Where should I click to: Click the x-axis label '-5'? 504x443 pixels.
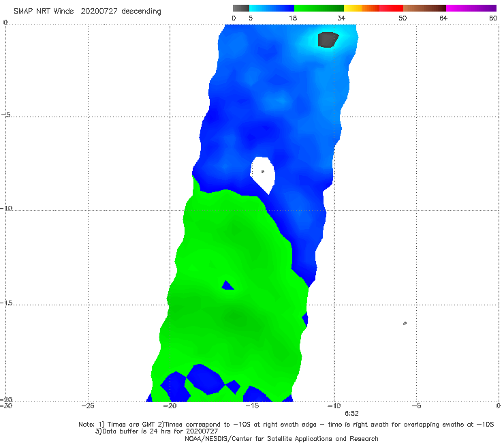416,406
